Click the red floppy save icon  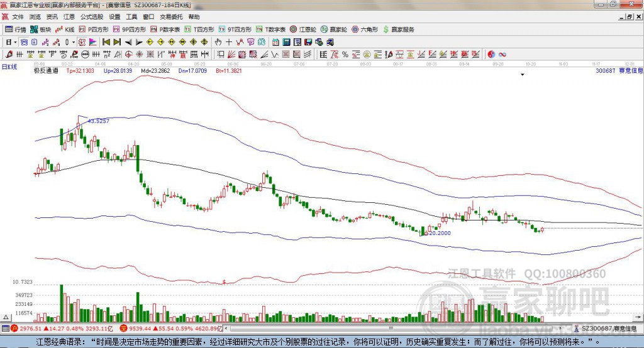coord(308,42)
